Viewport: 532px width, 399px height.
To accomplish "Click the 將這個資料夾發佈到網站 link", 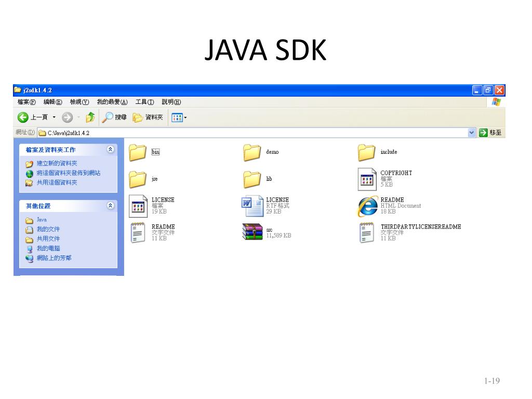I will click(x=69, y=173).
